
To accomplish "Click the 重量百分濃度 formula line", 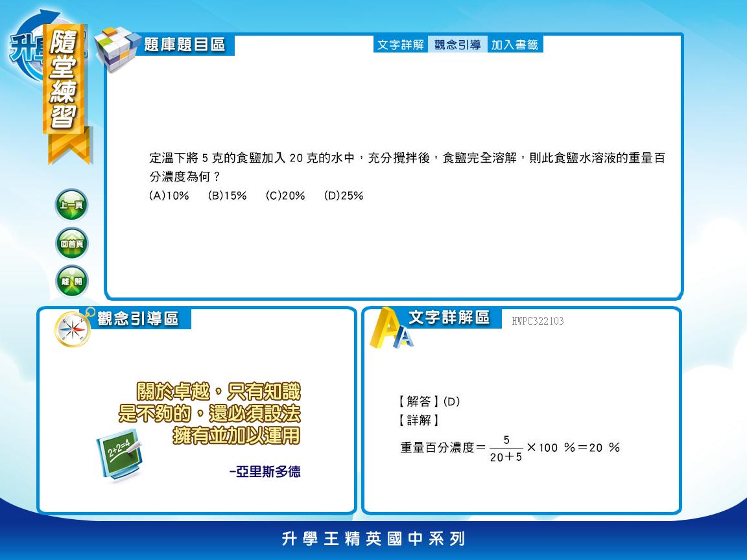I will tap(510, 448).
